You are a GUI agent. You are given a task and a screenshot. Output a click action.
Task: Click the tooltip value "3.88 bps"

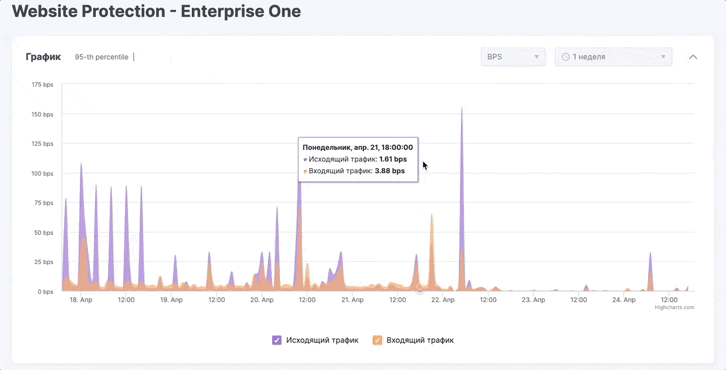coord(390,171)
